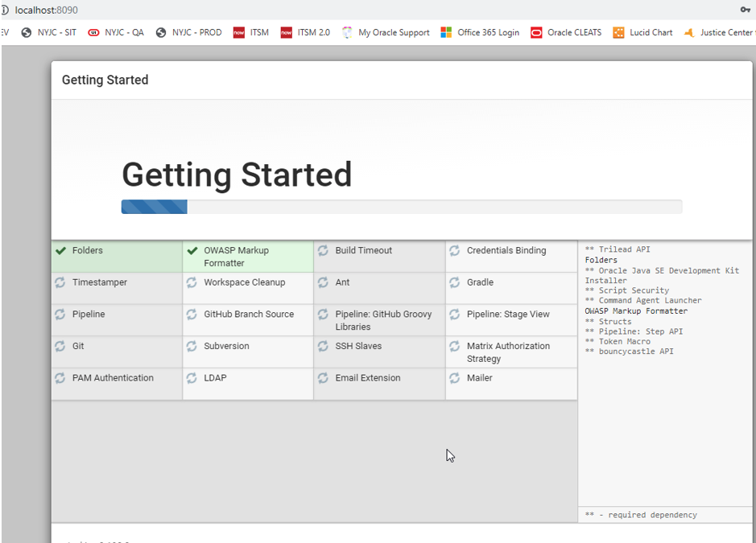Click the key icon in the address bar
Screen dimensions: 756x543
coord(745,10)
